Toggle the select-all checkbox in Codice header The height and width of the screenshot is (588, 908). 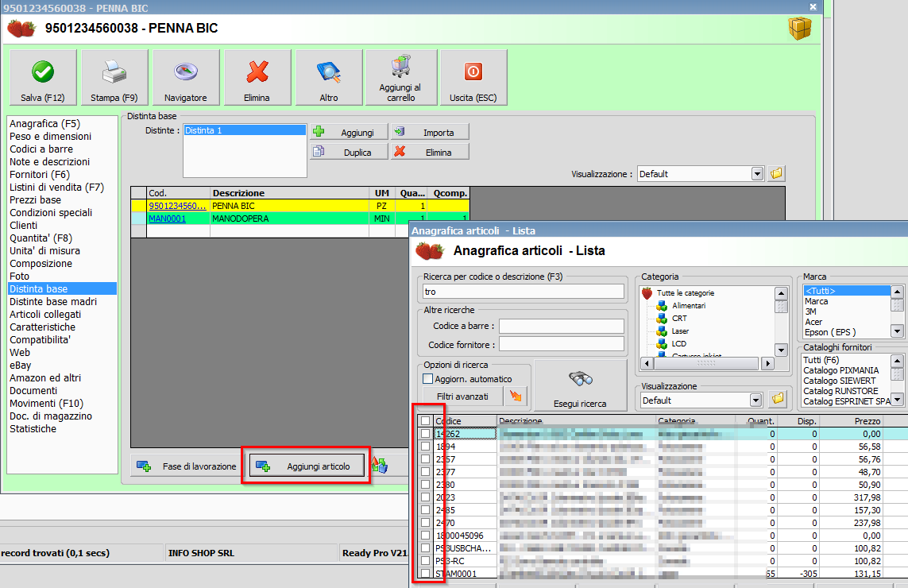[426, 420]
